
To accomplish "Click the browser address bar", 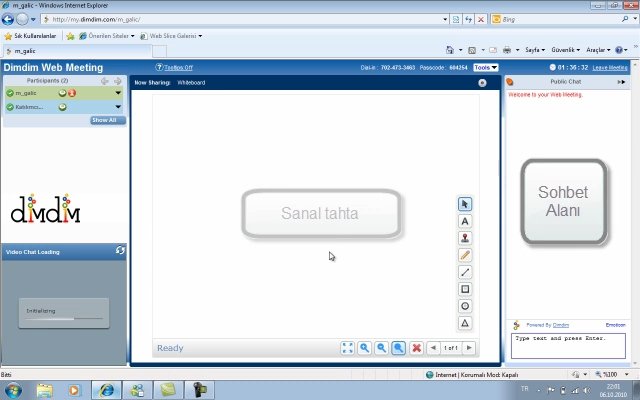I will point(241,19).
